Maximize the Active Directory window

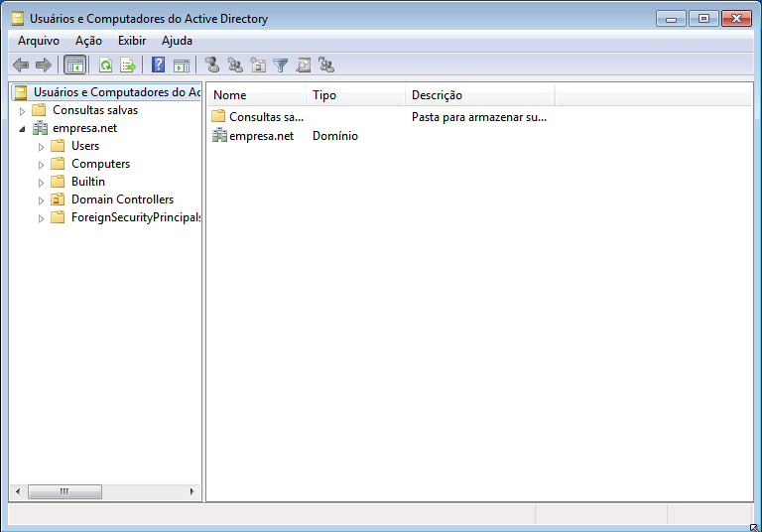[x=703, y=19]
